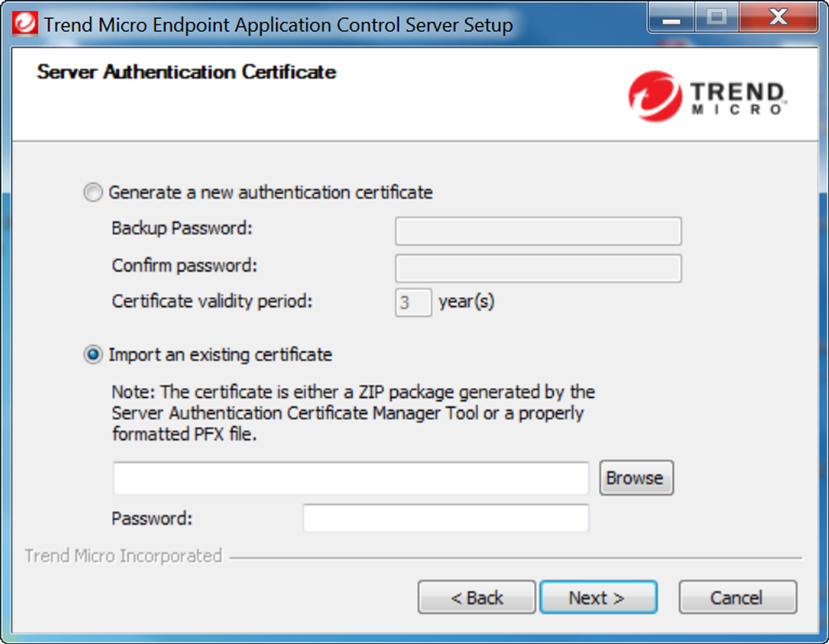This screenshot has height=644, width=829.
Task: Click the Confirm password field
Action: (x=538, y=269)
